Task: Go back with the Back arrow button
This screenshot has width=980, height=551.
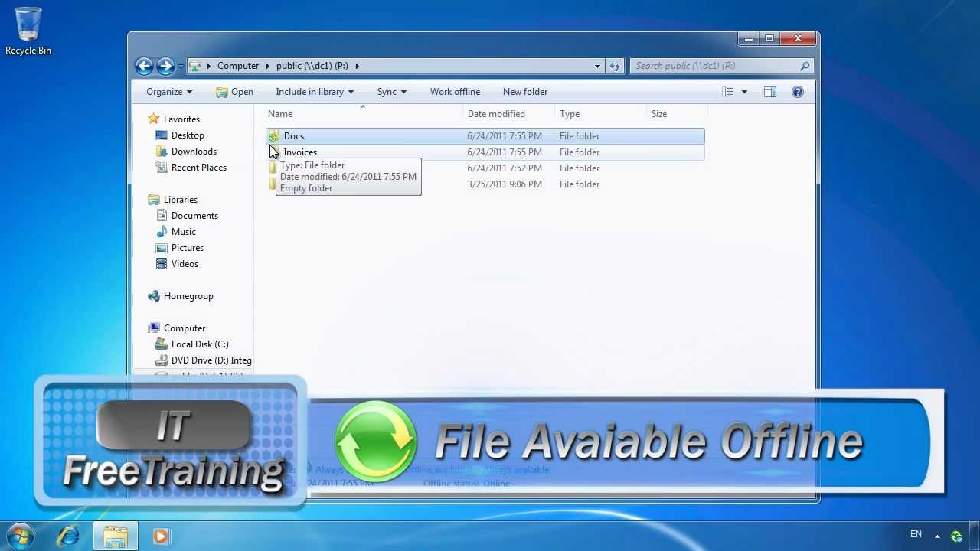Action: coord(144,66)
